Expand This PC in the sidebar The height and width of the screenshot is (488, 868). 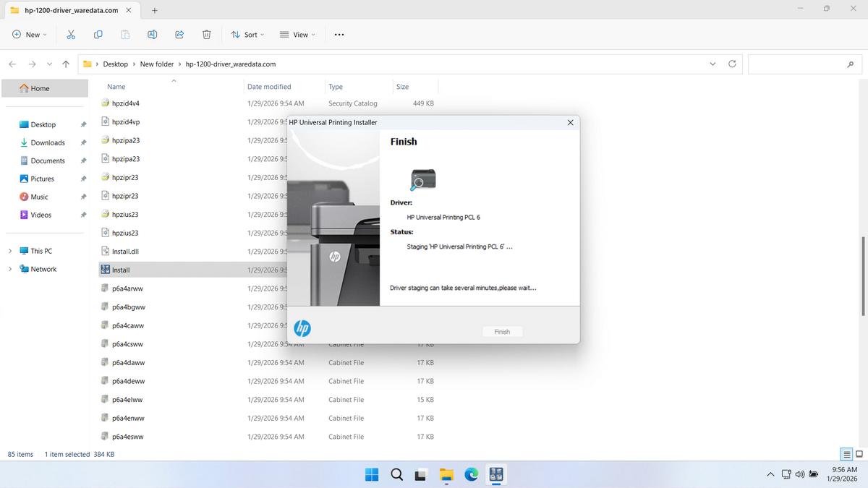click(x=9, y=251)
